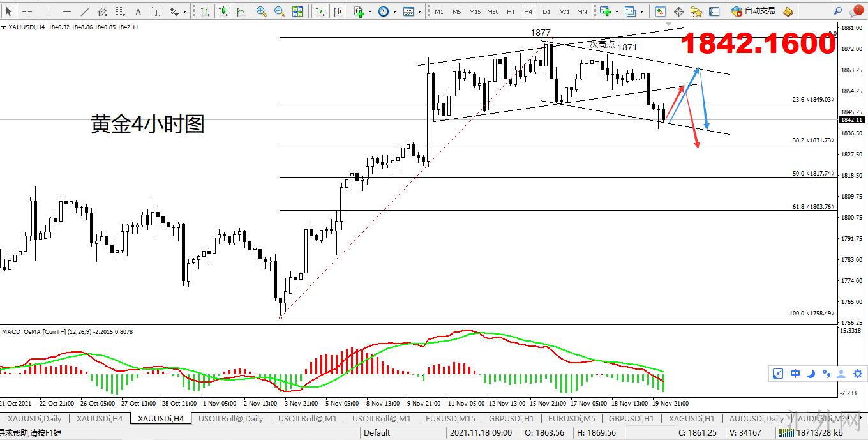
Task: Open the Market Watch panel icon
Action: [661, 11]
